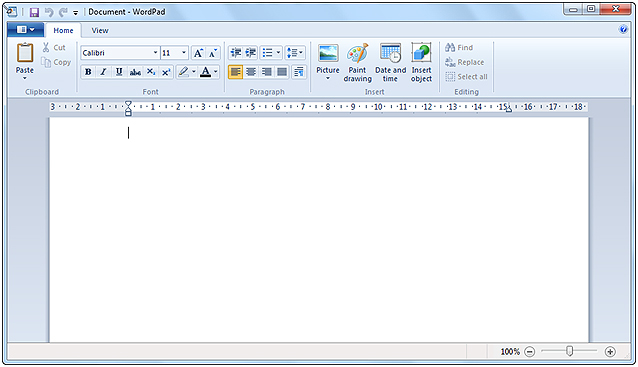Apply the text highlight color
The width and height of the screenshot is (638, 367).
[184, 72]
